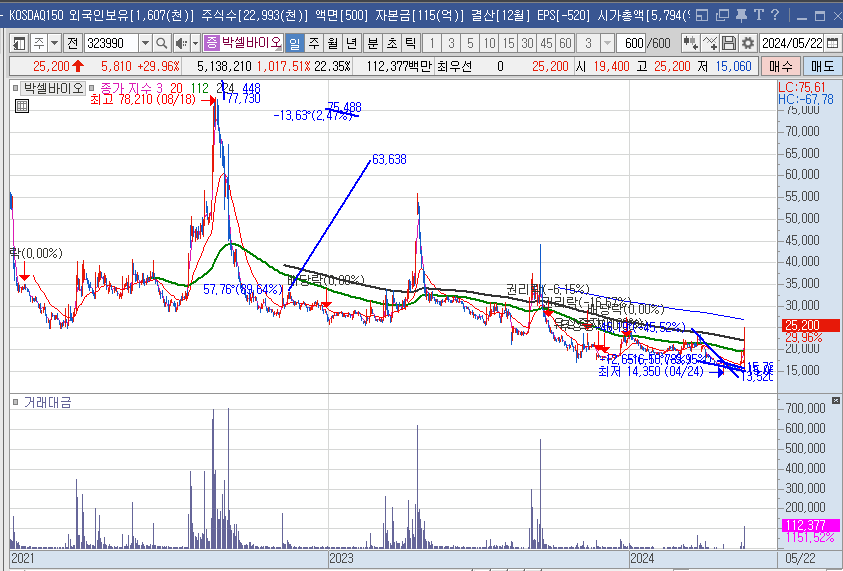Open the 주 market type dropdown arrow
This screenshot has width=843, height=571.
tap(55, 42)
